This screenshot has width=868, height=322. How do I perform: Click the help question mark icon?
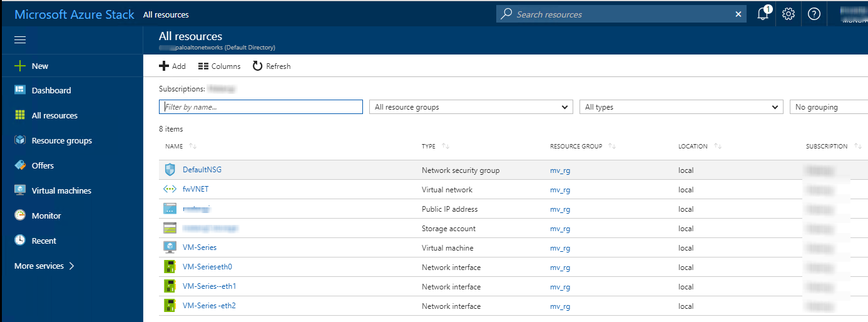(x=814, y=14)
